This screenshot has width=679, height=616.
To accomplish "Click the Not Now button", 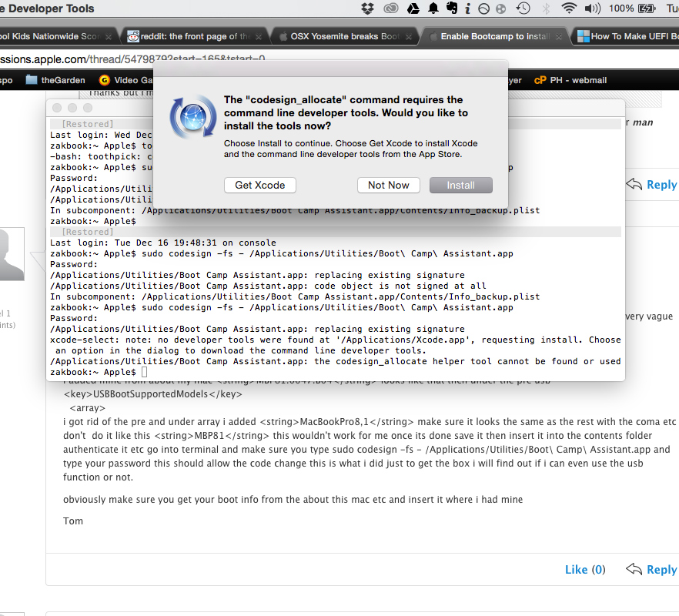I will pos(389,185).
